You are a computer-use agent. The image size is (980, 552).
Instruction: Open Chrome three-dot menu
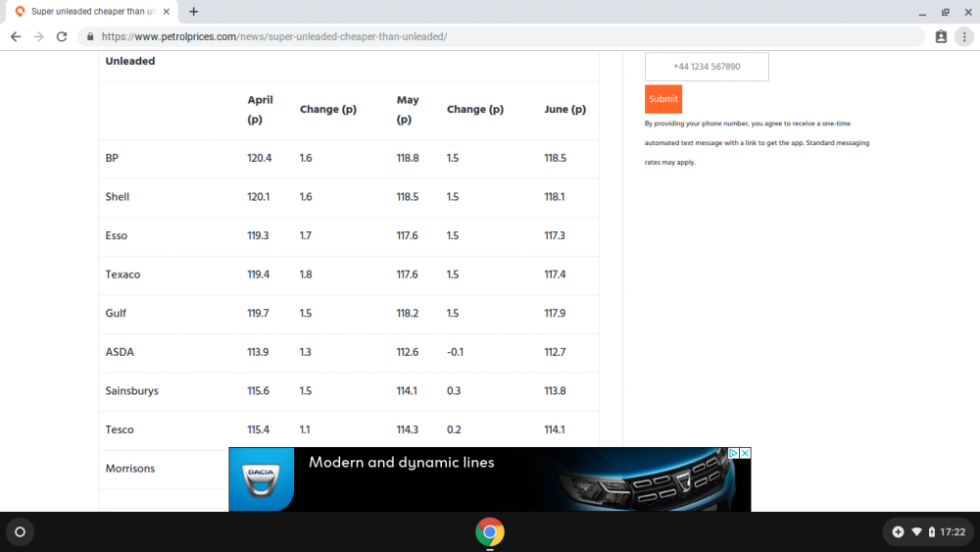coord(964,37)
